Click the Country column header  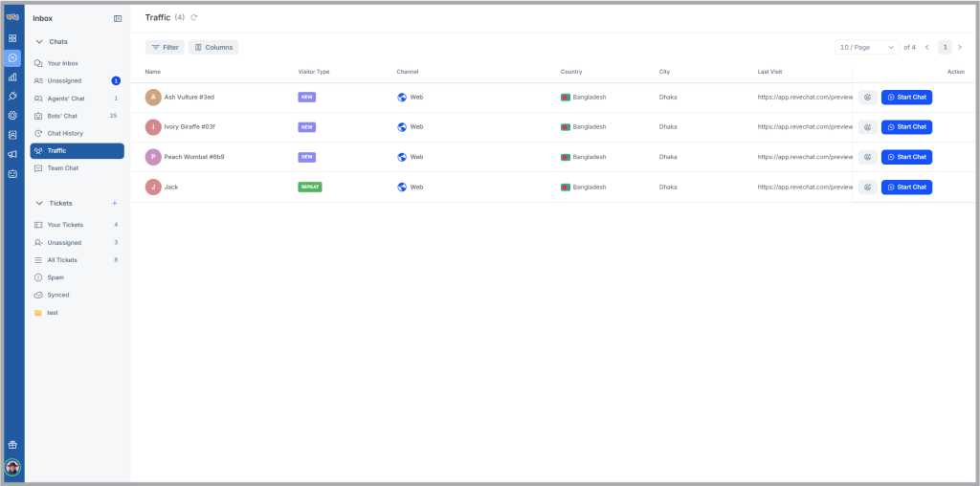click(x=571, y=72)
